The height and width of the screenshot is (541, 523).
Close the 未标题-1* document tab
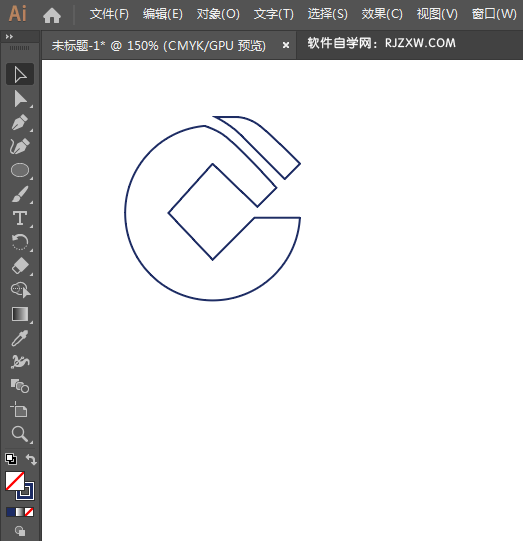point(286,45)
